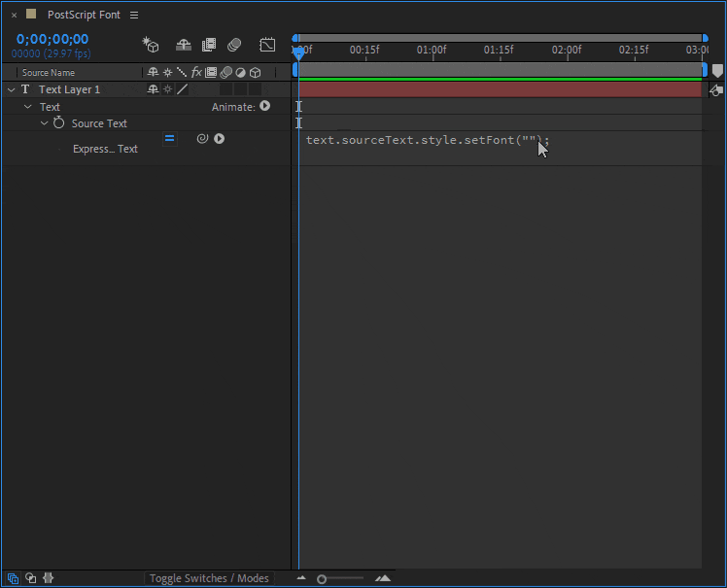Collapse the Text property group

click(28, 107)
